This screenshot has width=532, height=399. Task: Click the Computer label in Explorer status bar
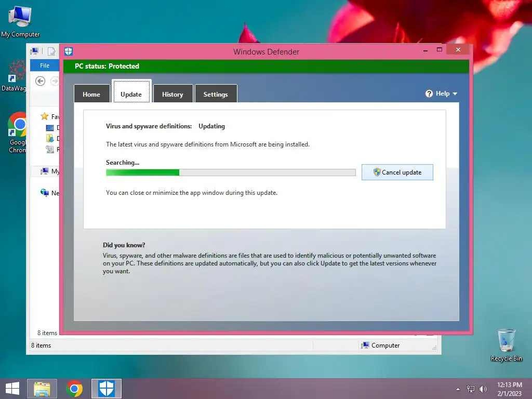[x=385, y=345]
